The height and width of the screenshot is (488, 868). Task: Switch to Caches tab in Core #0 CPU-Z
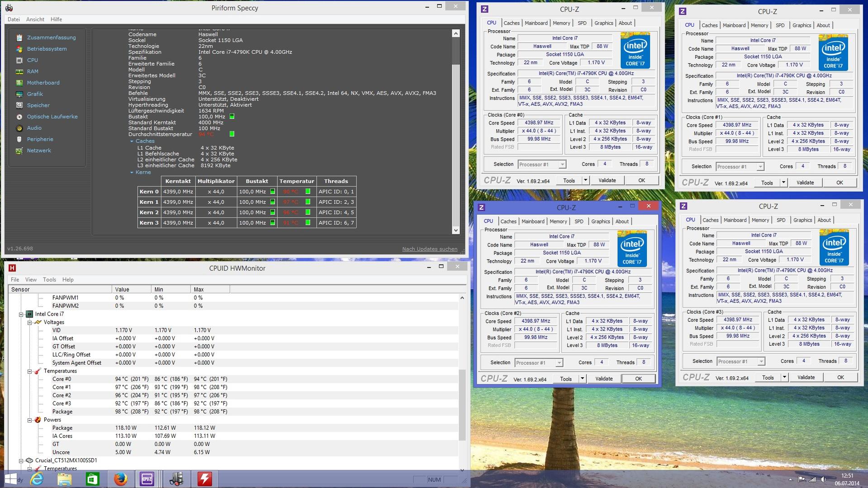coord(512,23)
